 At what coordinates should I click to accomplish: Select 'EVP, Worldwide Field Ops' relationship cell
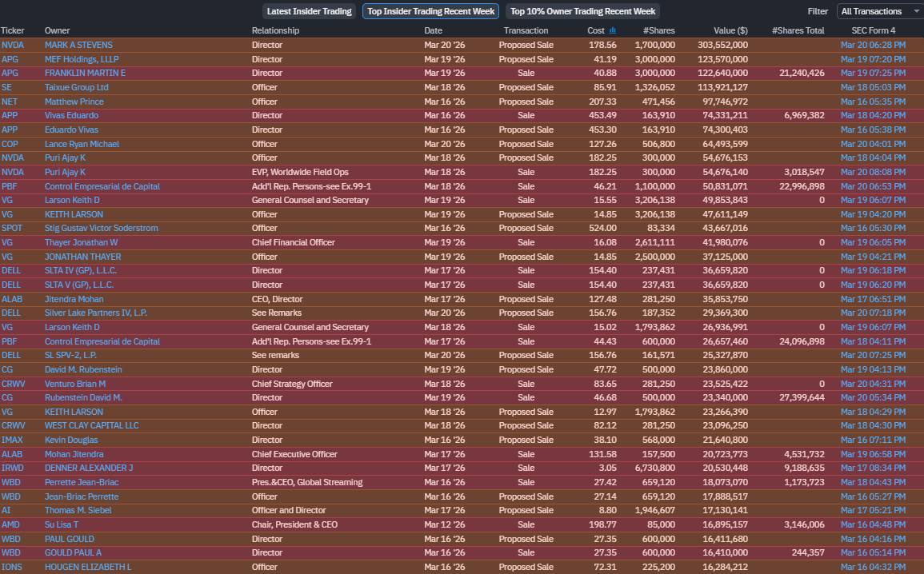tap(300, 172)
